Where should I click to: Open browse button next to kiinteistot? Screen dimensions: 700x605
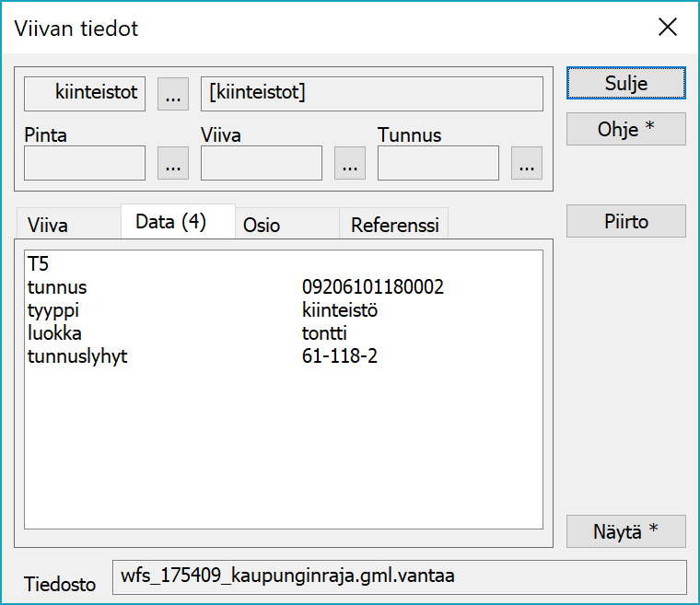(x=173, y=94)
